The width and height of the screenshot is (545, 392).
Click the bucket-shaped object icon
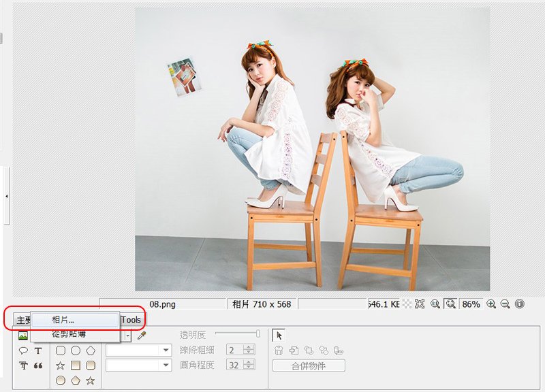click(279, 350)
